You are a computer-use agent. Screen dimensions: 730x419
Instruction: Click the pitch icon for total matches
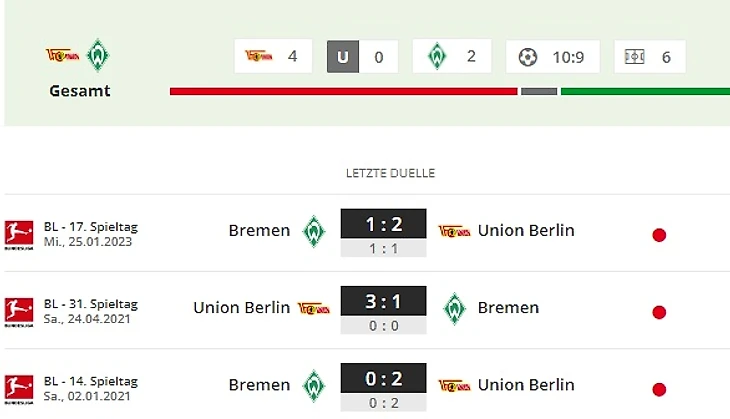(634, 57)
